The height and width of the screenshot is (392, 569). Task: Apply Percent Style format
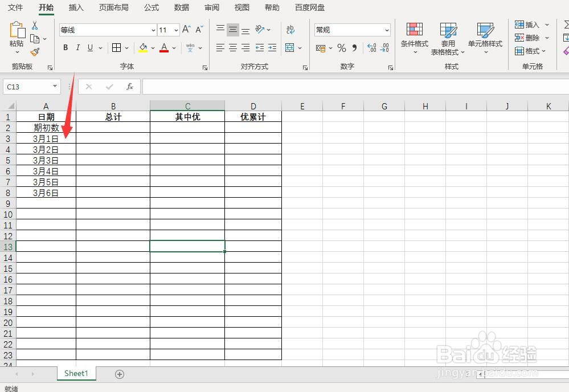pyautogui.click(x=342, y=48)
